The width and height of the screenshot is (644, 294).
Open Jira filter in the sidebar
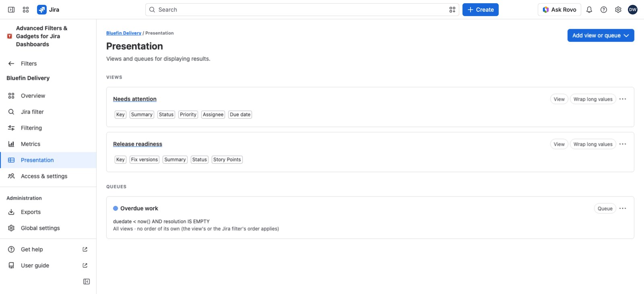pos(48,112)
